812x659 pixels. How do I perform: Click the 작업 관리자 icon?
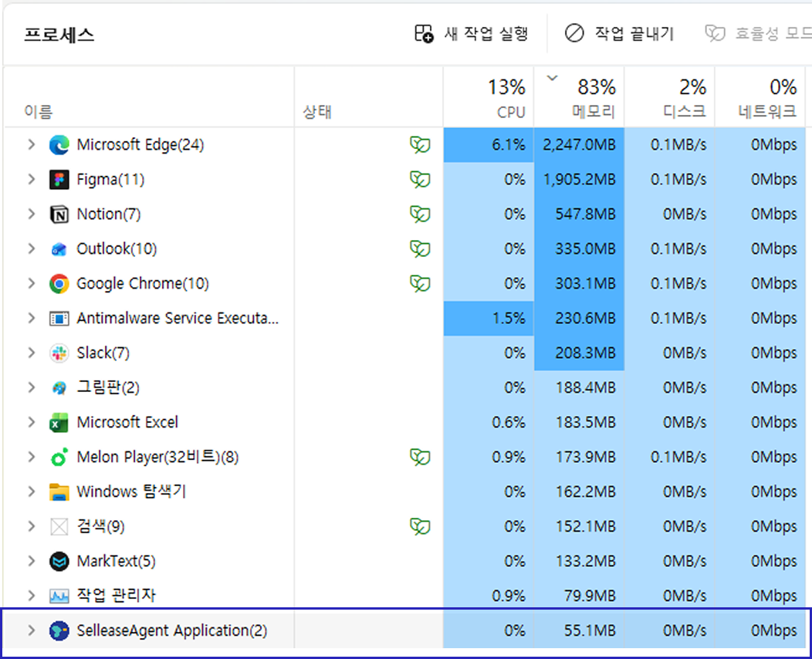click(59, 596)
